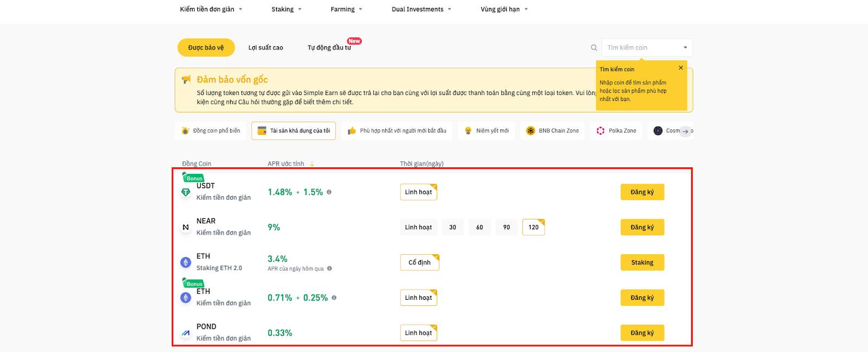Switch to the Lợi suất cao tab
Viewport: 868px width, 352px height.
point(266,48)
